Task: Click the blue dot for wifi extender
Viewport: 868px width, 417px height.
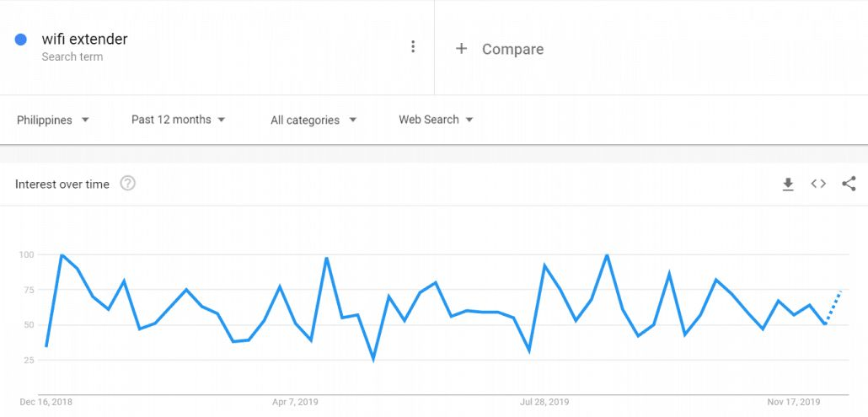Action: [x=20, y=40]
